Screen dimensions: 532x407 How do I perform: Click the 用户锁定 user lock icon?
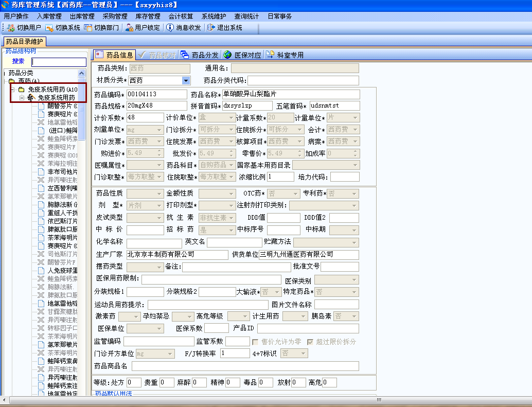pos(129,28)
